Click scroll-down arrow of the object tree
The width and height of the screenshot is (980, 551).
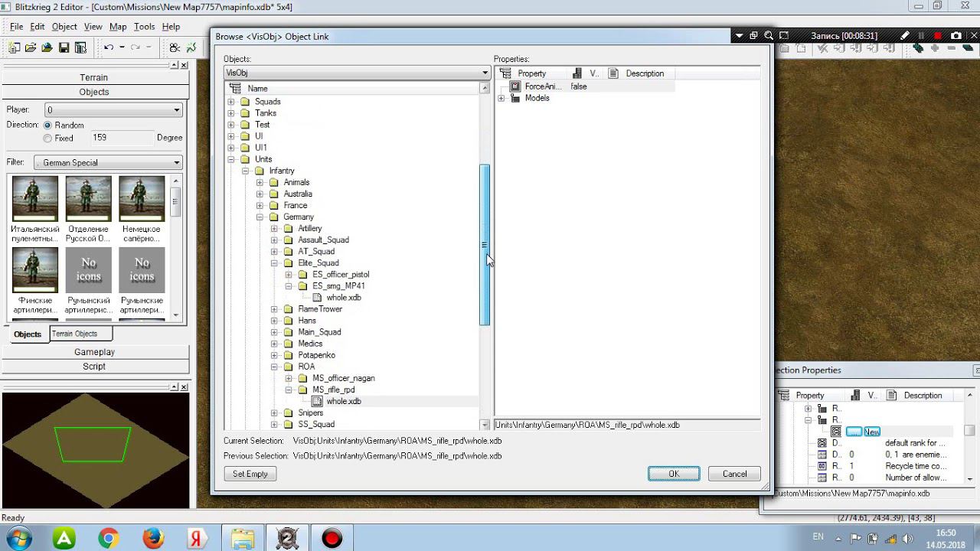point(485,425)
